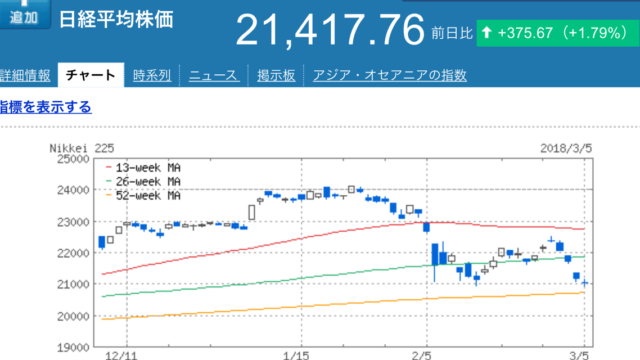
Task: Click the last candlestick near 21000
Action: [x=585, y=282]
